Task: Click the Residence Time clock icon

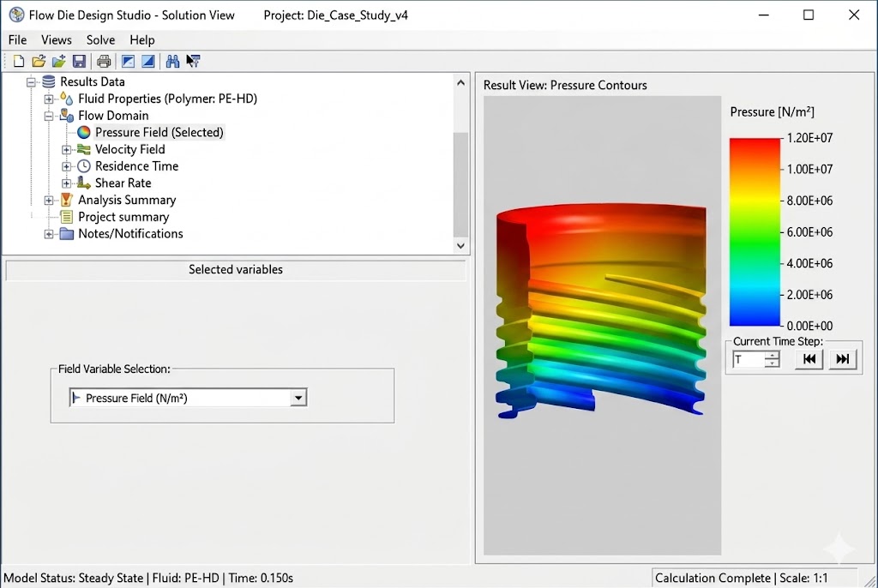Action: pos(83,165)
